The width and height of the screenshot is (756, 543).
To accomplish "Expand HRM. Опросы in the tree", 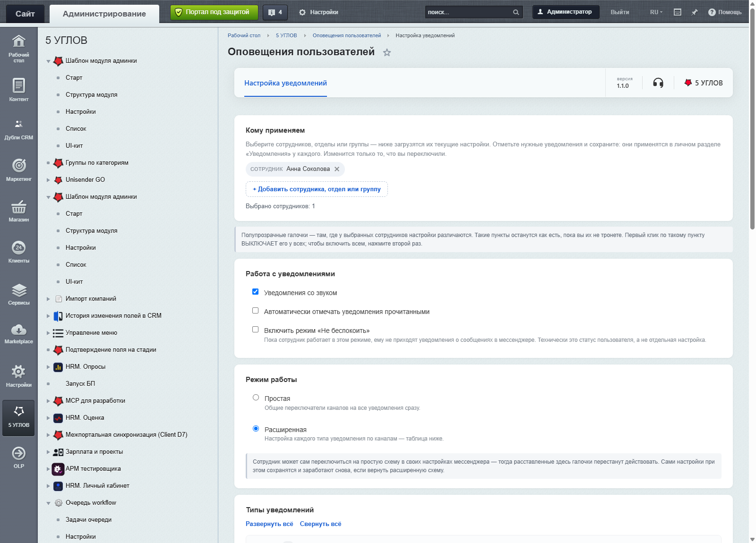I will pos(48,367).
